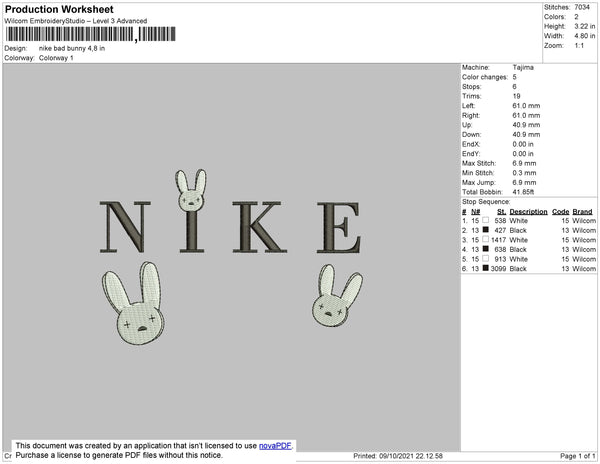The image size is (600, 464).
Task: Click the Code column header
Action: tap(561, 212)
